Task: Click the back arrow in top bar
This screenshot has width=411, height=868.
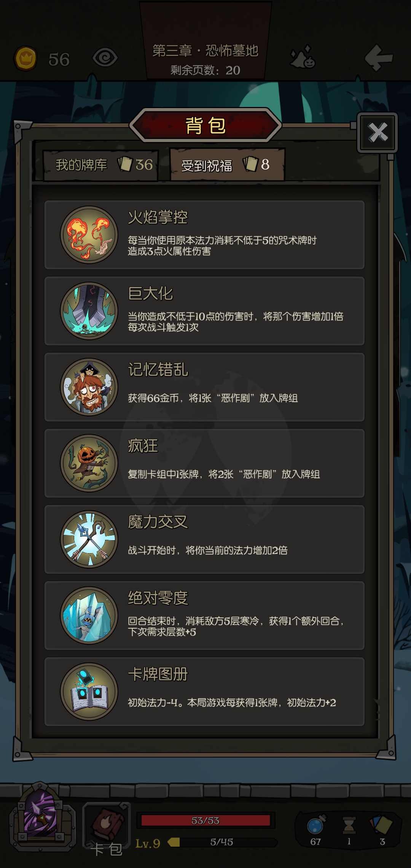Action: coord(379,58)
